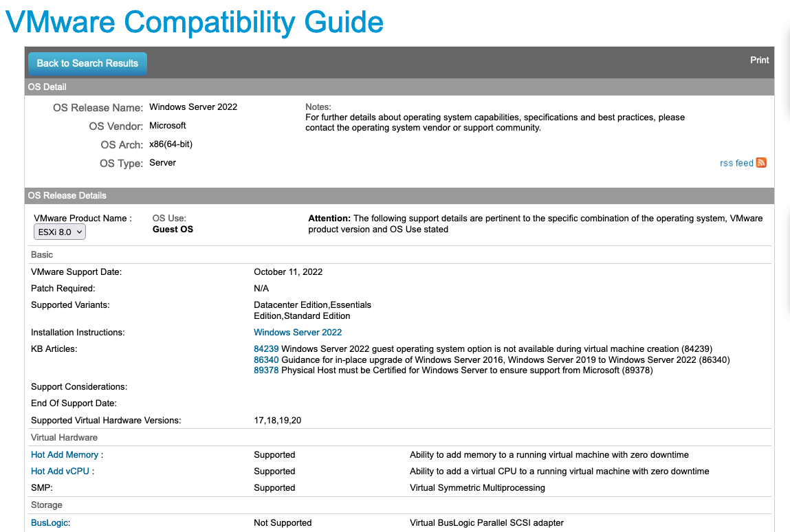Open the Windows Server 2022 installation instructions link
The image size is (790, 532).
[x=298, y=332]
